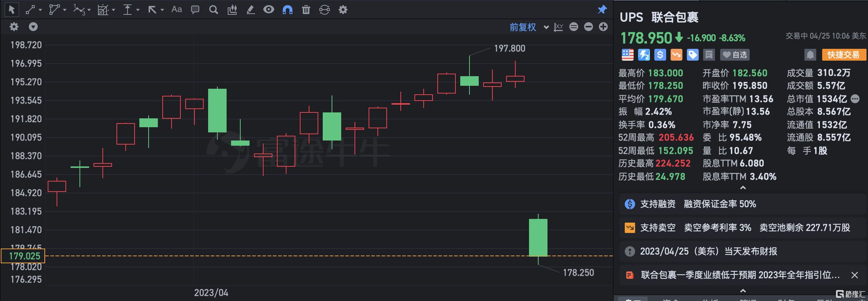Click the first minus circle after XY icon
Viewport: 868px width, 301px height.
click(574, 27)
